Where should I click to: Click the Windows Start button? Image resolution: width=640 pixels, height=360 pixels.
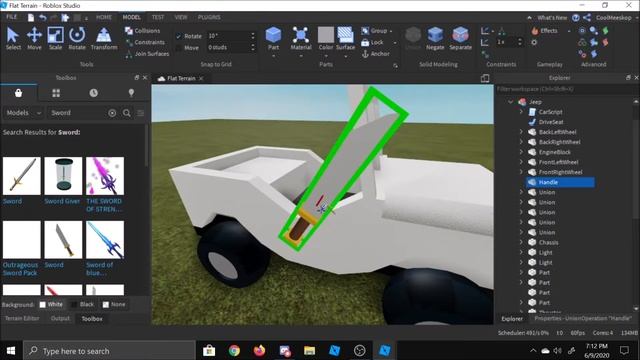pos(11,351)
